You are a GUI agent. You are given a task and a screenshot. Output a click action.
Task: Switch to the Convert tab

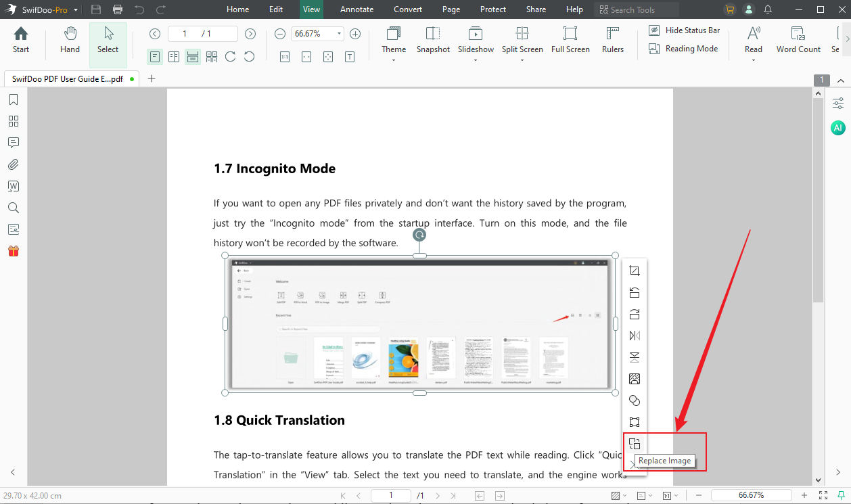click(408, 9)
